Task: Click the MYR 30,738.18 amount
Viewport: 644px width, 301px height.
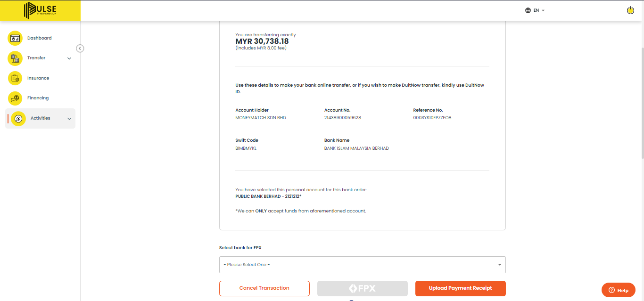Action: tap(262, 41)
